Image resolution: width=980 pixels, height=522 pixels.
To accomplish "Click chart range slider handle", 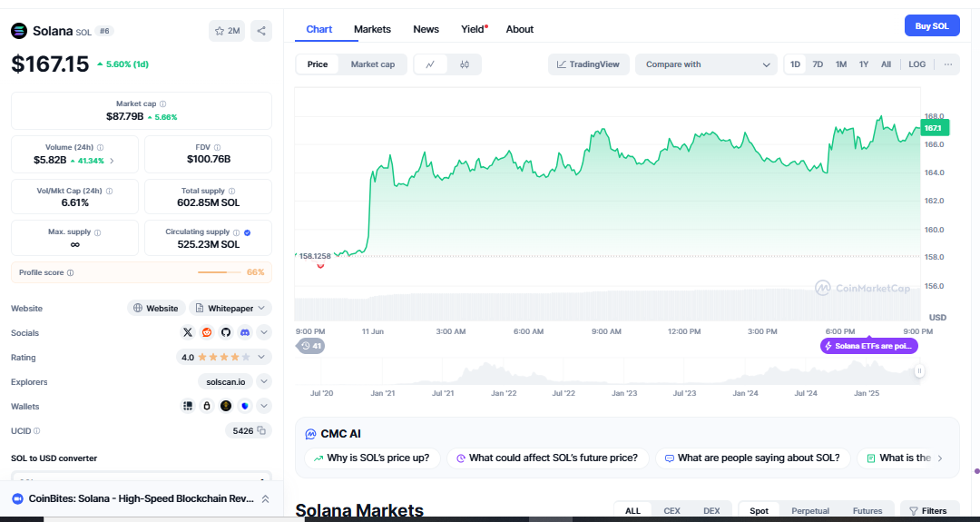I will (x=919, y=371).
